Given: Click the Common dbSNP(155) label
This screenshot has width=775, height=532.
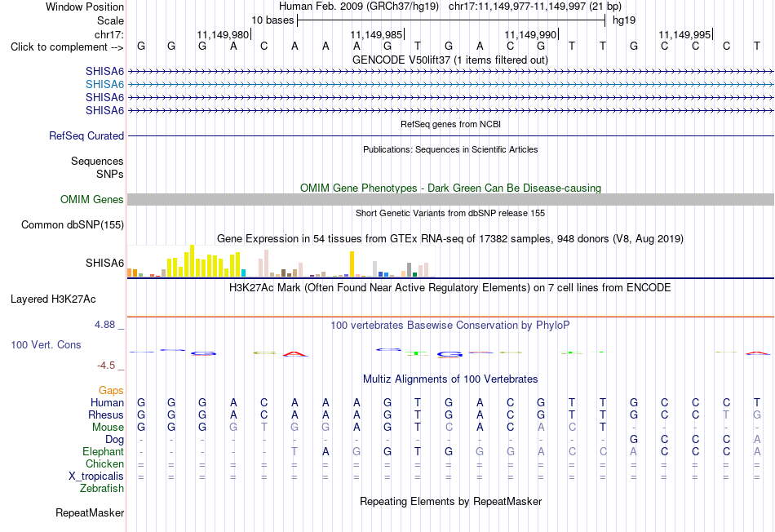Looking at the screenshot, I should click(x=72, y=225).
